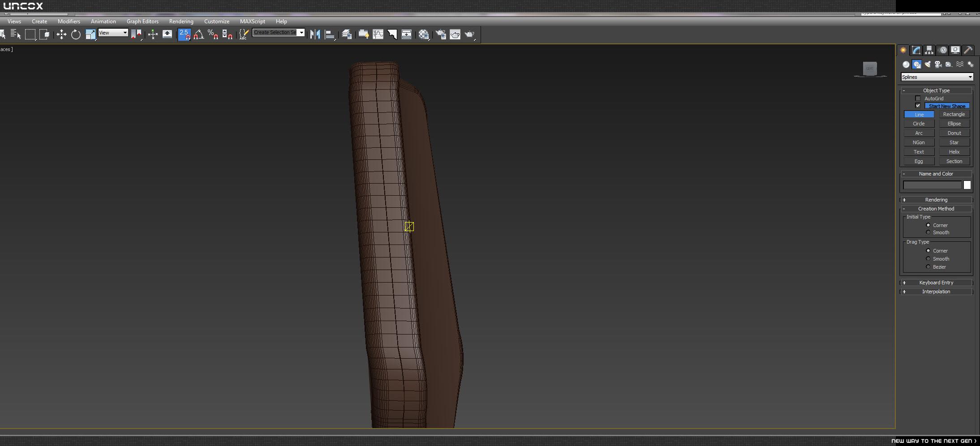
Task: Set Drag Type to Smooth
Action: (x=928, y=259)
